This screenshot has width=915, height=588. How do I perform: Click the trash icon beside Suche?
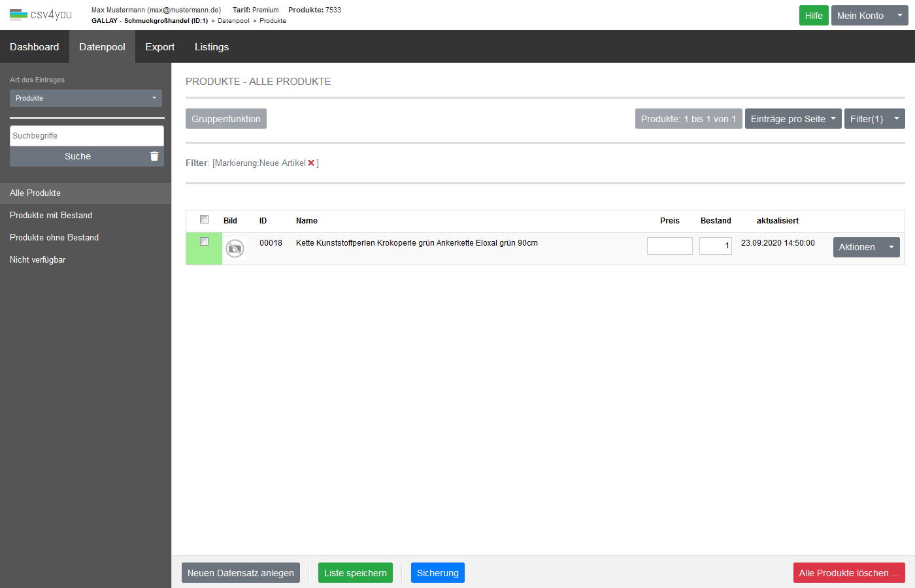click(x=154, y=156)
